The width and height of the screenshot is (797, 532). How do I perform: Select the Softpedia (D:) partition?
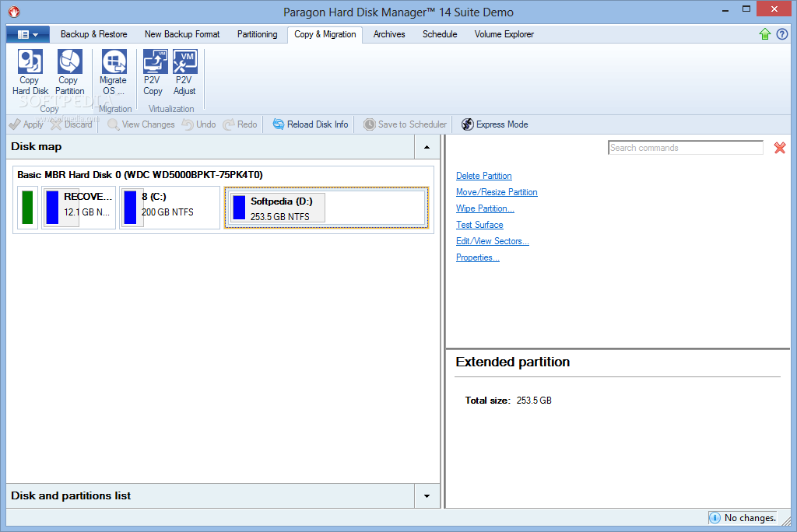click(326, 208)
